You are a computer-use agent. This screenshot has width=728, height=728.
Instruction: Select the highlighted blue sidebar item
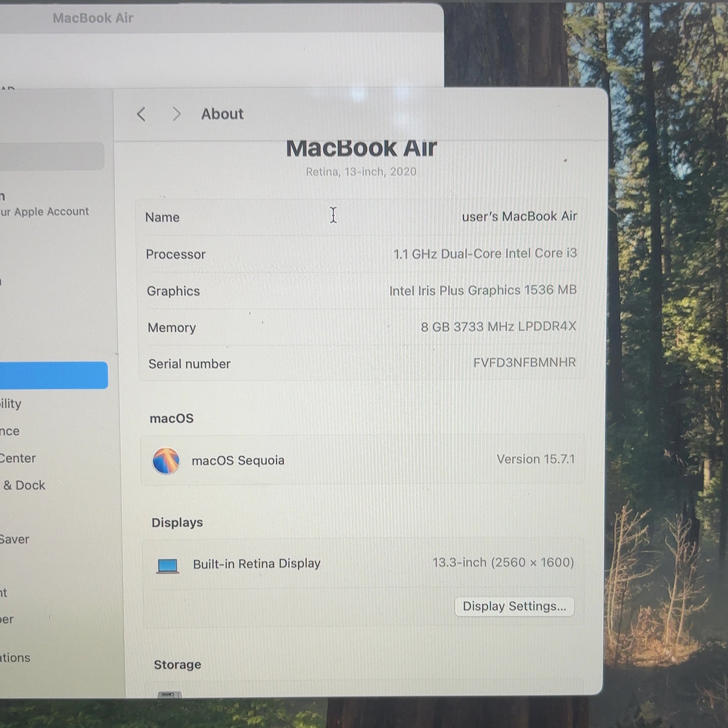tap(53, 376)
